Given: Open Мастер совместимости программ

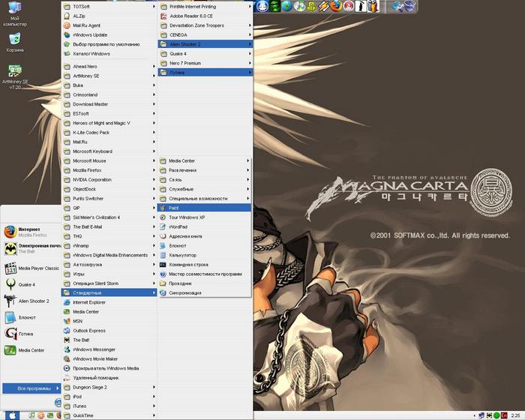Looking at the screenshot, I should point(205,274).
